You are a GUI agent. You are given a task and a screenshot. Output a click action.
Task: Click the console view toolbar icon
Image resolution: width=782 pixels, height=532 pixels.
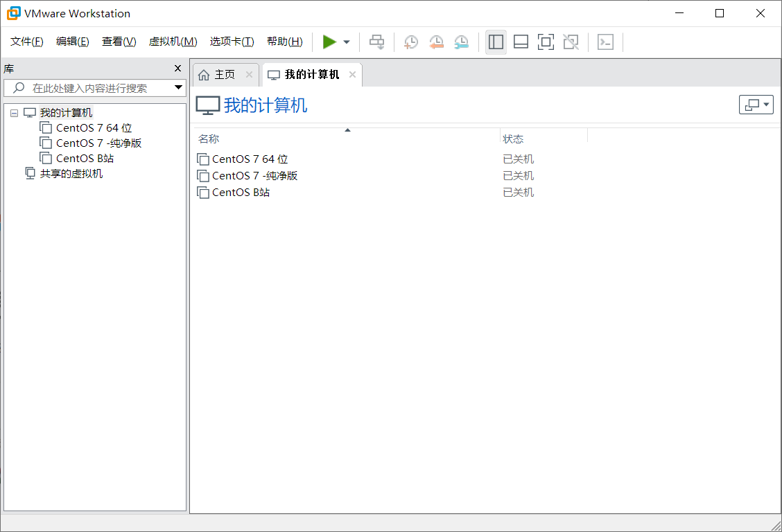click(605, 42)
